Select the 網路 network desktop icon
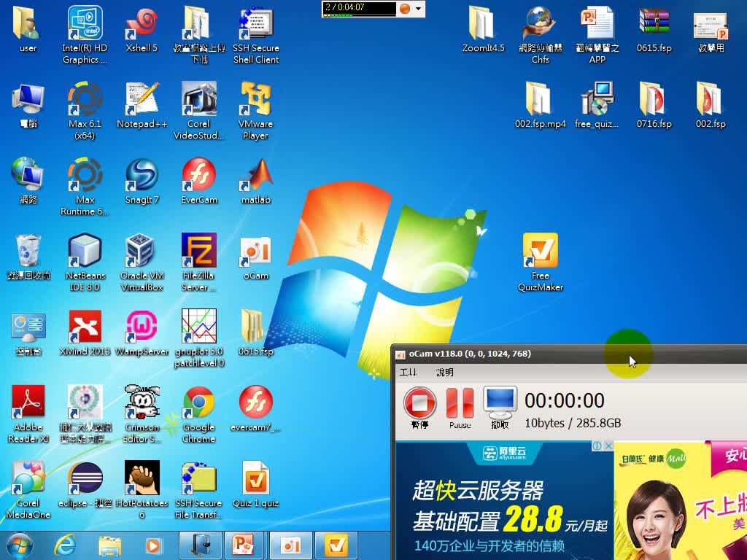Screen dimensions: 747x560 pyautogui.click(x=28, y=181)
